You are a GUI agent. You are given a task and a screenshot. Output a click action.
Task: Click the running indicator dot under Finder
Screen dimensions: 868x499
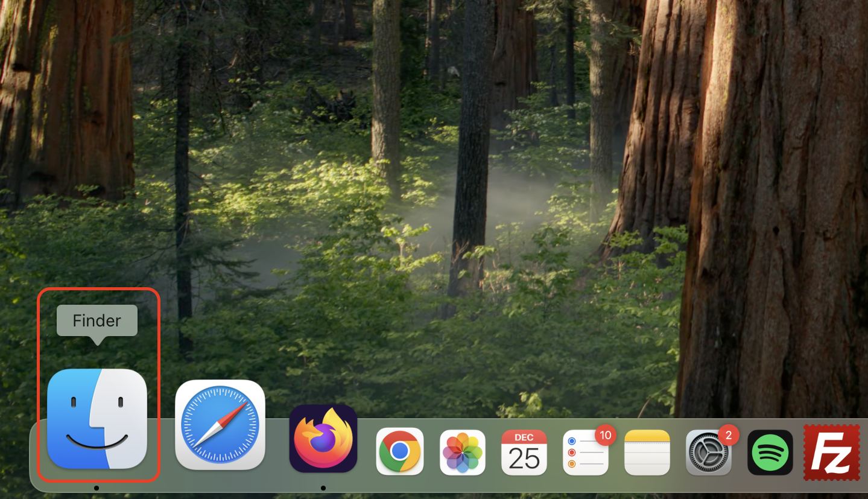[x=97, y=486]
